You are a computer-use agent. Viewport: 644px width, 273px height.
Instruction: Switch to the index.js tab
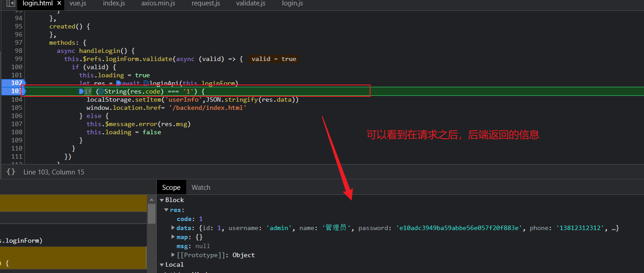pyautogui.click(x=114, y=4)
